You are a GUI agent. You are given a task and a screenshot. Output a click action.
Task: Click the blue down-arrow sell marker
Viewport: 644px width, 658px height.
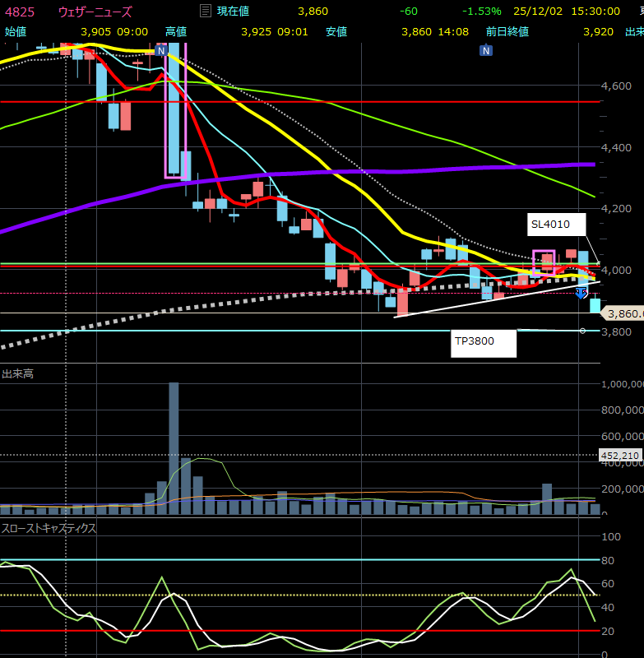(x=581, y=292)
